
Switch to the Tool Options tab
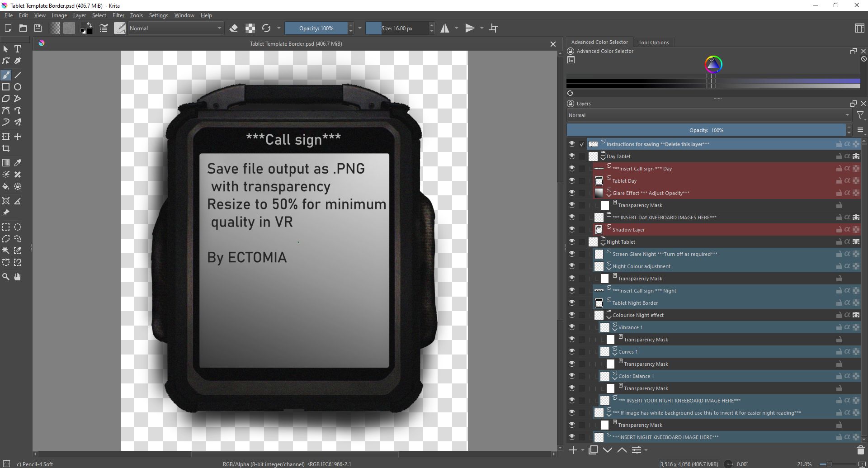pyautogui.click(x=653, y=43)
